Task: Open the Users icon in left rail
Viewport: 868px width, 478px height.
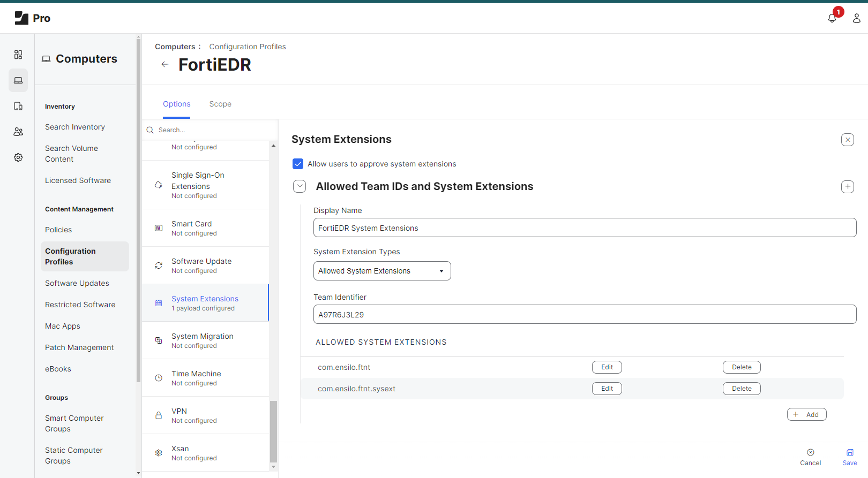Action: (x=18, y=132)
